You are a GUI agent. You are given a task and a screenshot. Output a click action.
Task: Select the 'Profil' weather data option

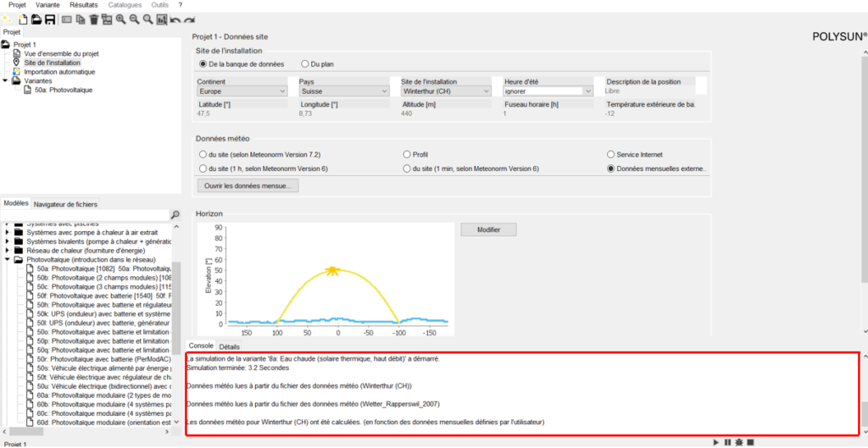click(407, 155)
